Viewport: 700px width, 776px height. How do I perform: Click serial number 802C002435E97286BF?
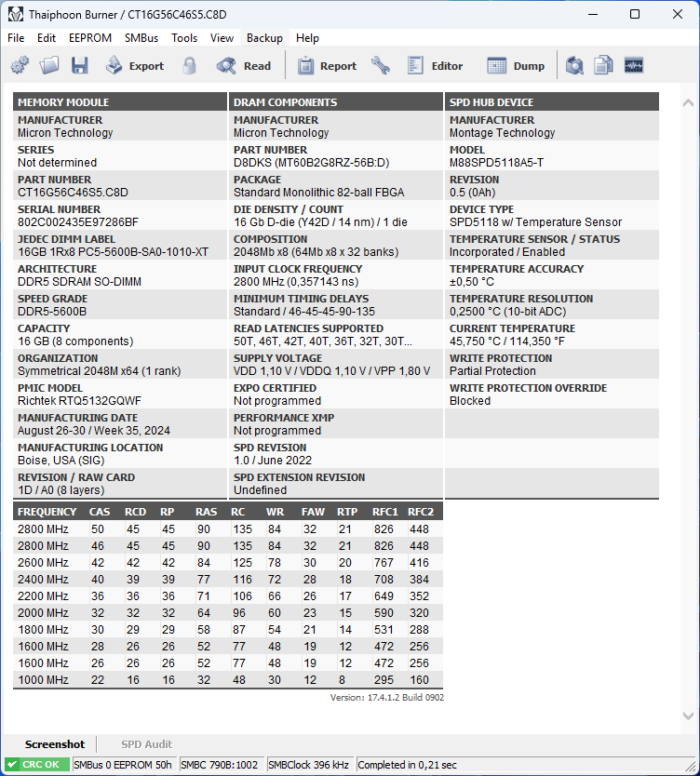coord(77,222)
